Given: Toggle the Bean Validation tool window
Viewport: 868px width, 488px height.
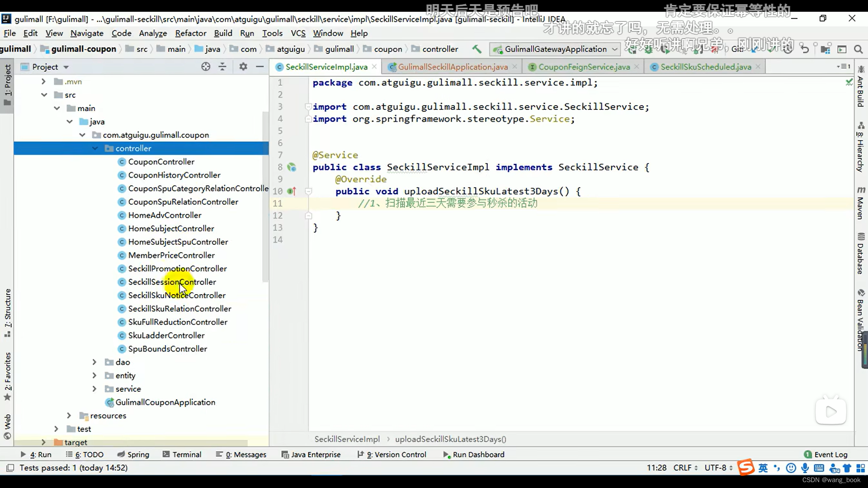Looking at the screenshot, I should (861, 320).
